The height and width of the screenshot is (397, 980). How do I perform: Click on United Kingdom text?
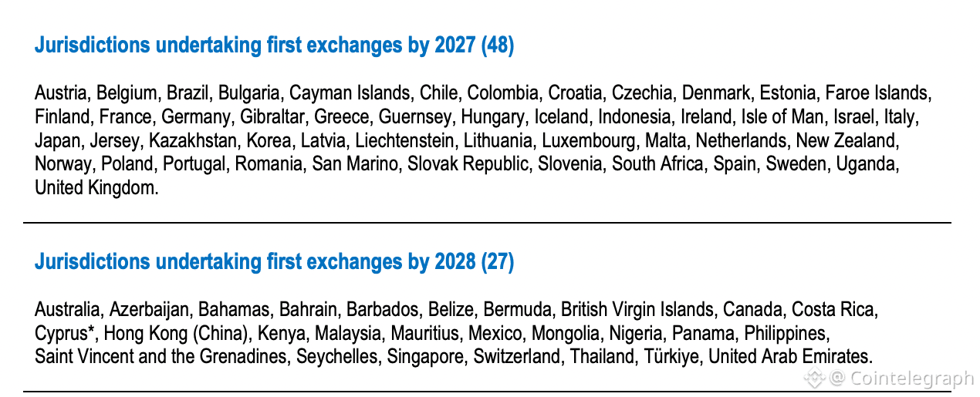[96, 188]
